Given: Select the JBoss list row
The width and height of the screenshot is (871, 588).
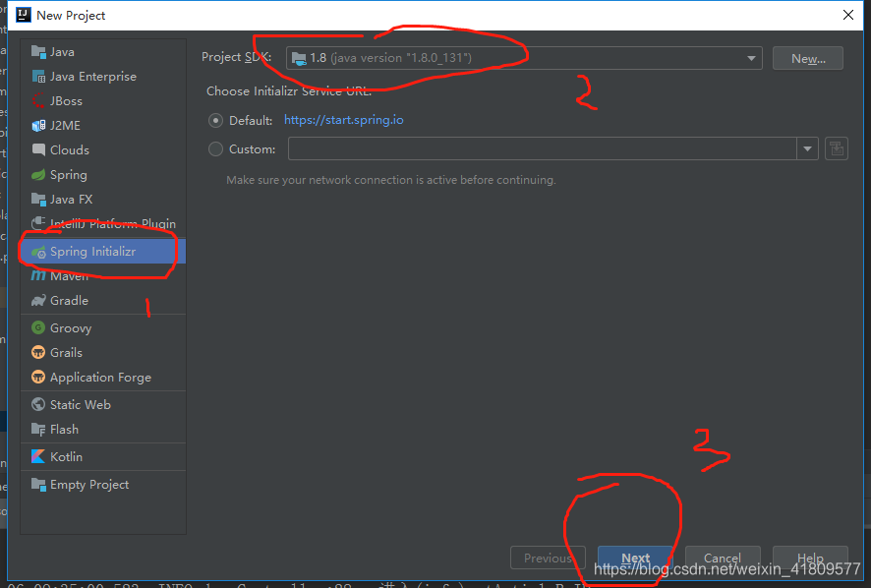Looking at the screenshot, I should pyautogui.click(x=103, y=100).
